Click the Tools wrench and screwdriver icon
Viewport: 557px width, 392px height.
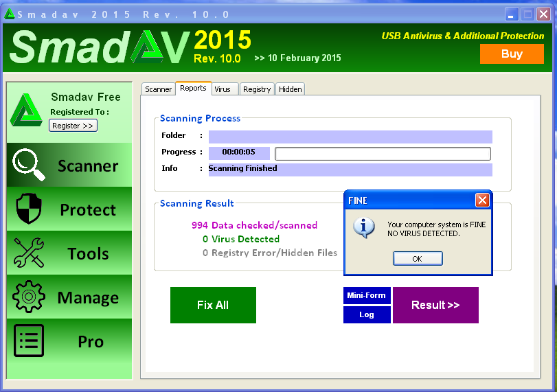coord(29,253)
